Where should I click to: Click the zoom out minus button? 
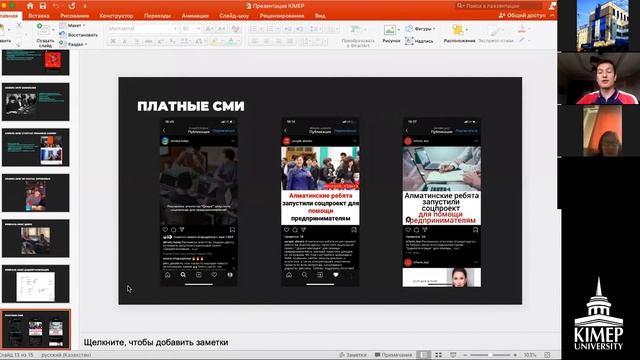(x=465, y=355)
